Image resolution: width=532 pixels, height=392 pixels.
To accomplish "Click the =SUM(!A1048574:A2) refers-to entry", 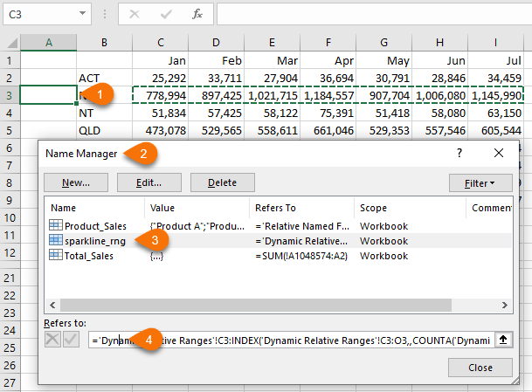I will pyautogui.click(x=301, y=256).
